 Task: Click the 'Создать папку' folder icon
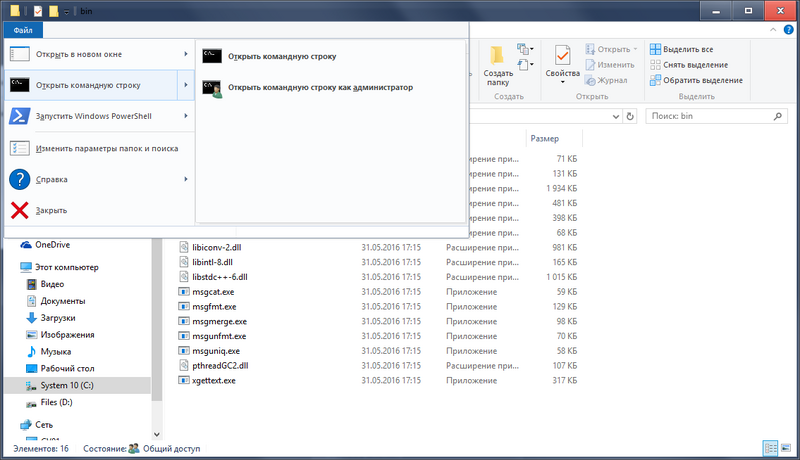point(498,54)
